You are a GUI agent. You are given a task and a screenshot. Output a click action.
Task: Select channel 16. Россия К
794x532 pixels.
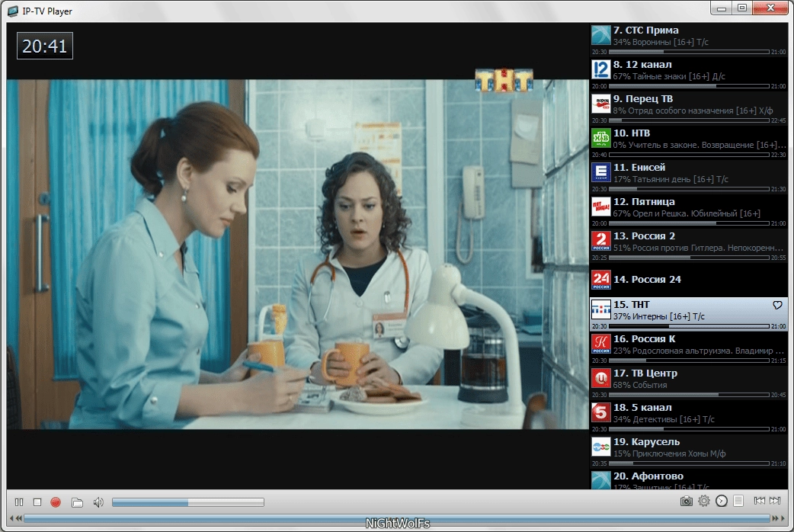click(x=689, y=349)
